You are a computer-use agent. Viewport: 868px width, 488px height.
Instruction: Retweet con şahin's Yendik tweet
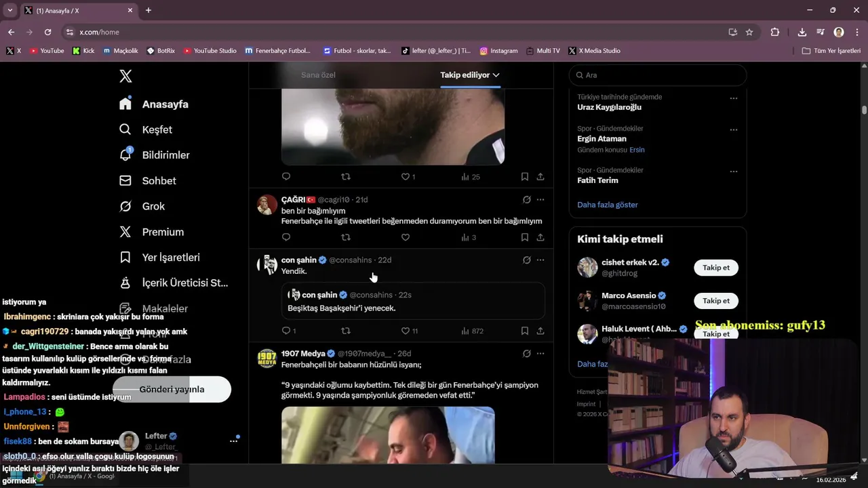(x=346, y=331)
